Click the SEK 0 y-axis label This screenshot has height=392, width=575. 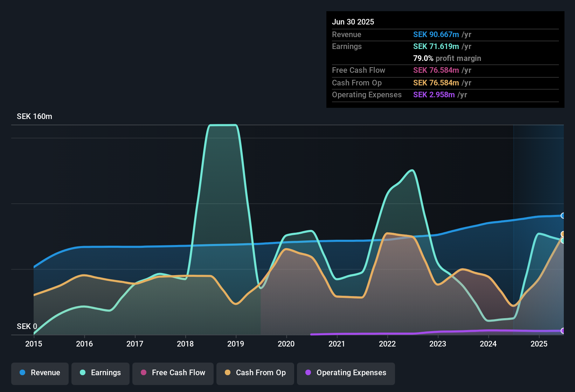click(x=27, y=327)
